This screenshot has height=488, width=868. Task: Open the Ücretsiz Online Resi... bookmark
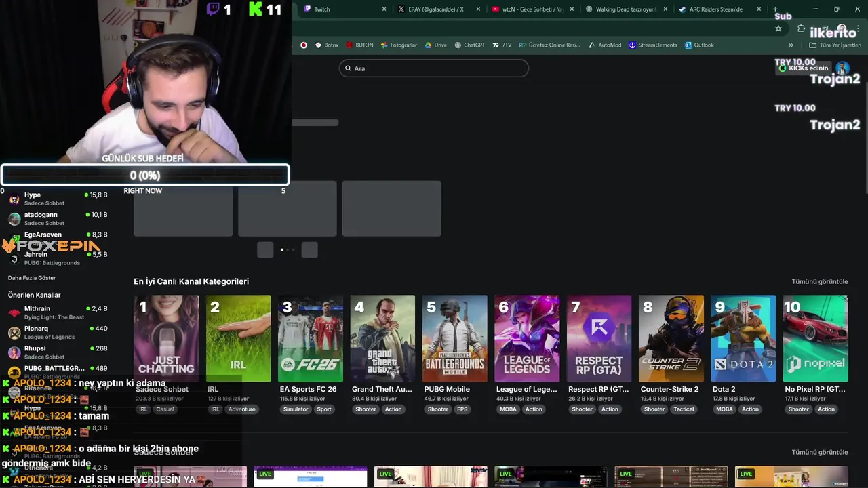tap(549, 45)
